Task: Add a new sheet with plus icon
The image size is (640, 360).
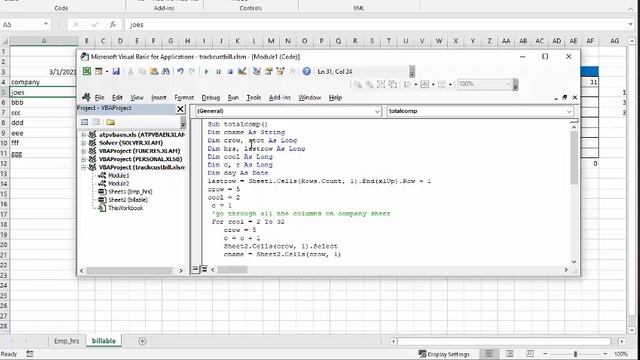Action: pos(142,341)
